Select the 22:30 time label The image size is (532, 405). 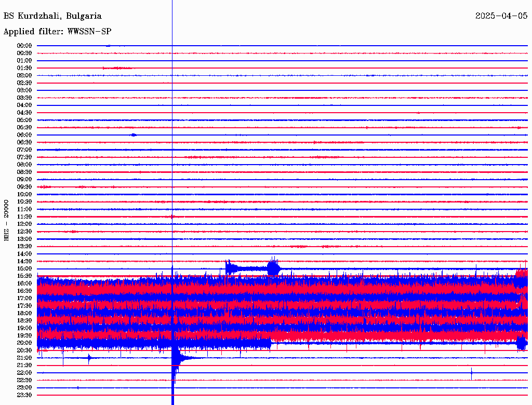click(24, 380)
